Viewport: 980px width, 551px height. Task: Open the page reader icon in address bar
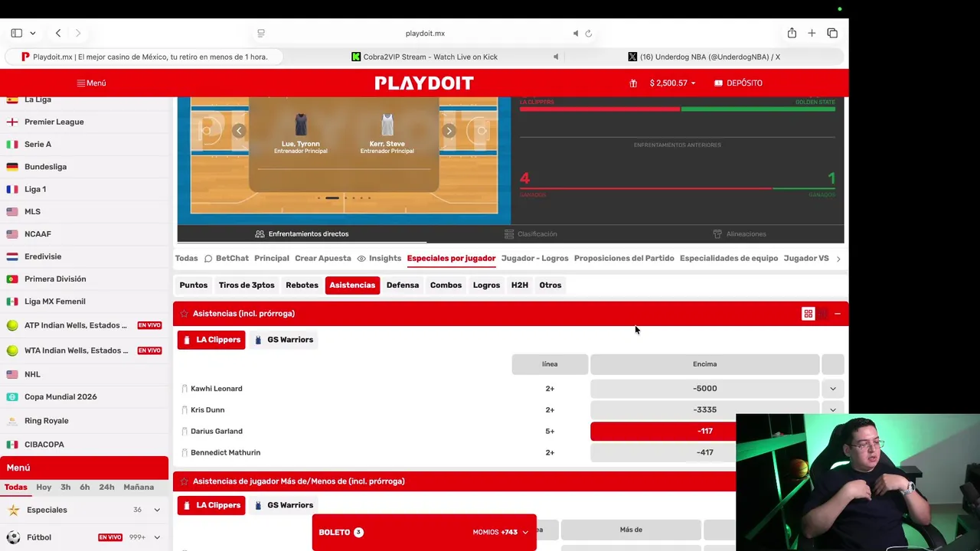pos(261,33)
